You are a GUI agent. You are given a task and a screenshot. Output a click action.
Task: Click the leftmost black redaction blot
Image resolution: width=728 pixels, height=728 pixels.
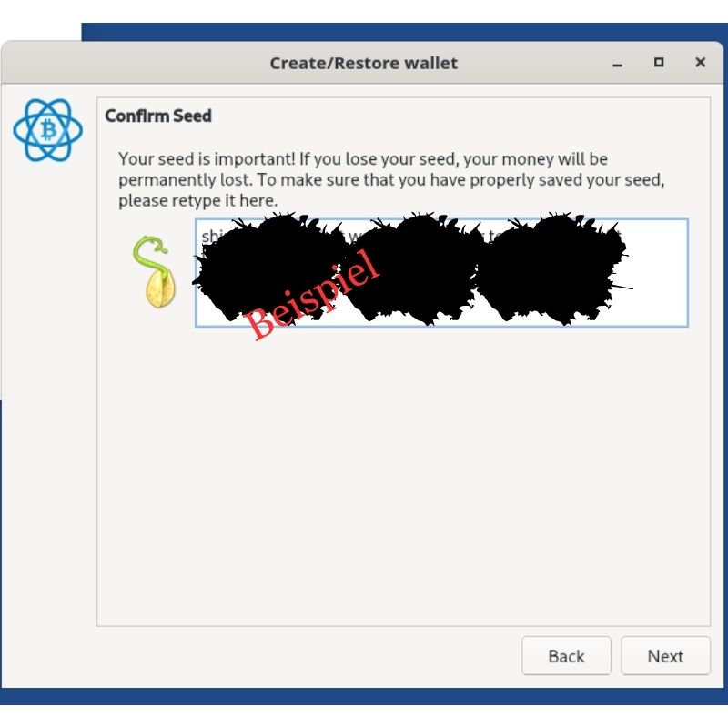coord(264,264)
